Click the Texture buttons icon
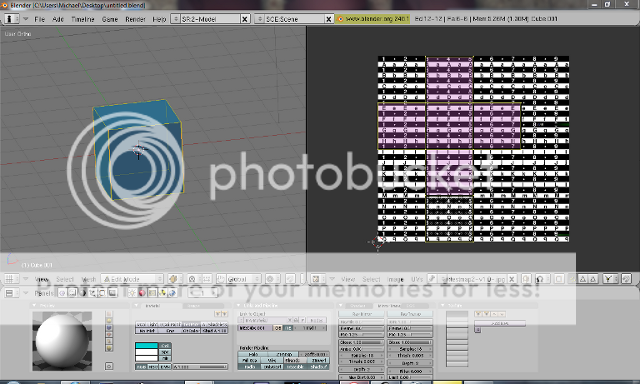640x384 pixels. (x=152, y=293)
